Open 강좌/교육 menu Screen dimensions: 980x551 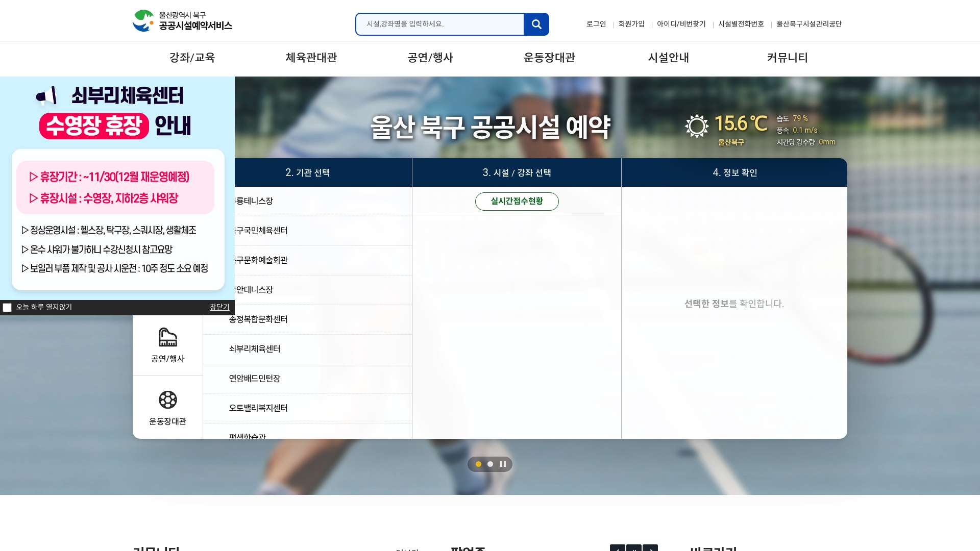(192, 58)
